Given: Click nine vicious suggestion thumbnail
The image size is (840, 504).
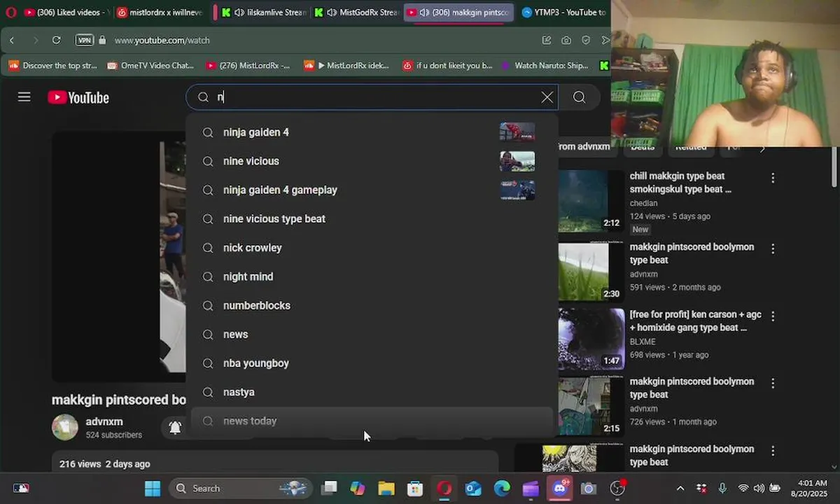Looking at the screenshot, I should click(517, 161).
